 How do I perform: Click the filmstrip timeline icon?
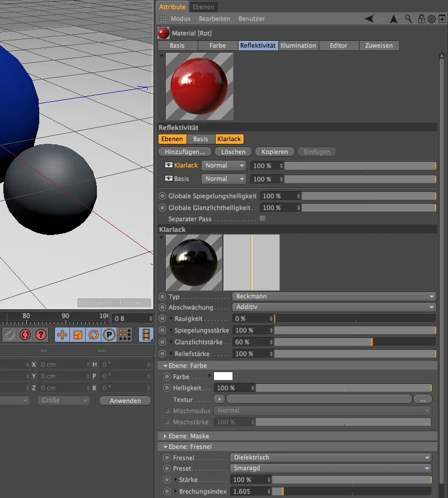point(146,335)
